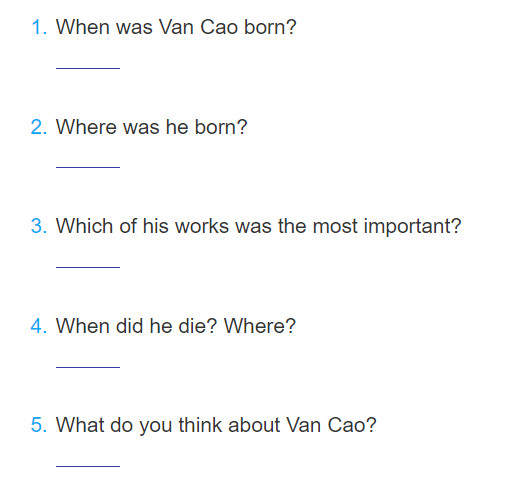This screenshot has height=481, width=513.
Task: Click the answer blank under question 4
Action: 88,367
